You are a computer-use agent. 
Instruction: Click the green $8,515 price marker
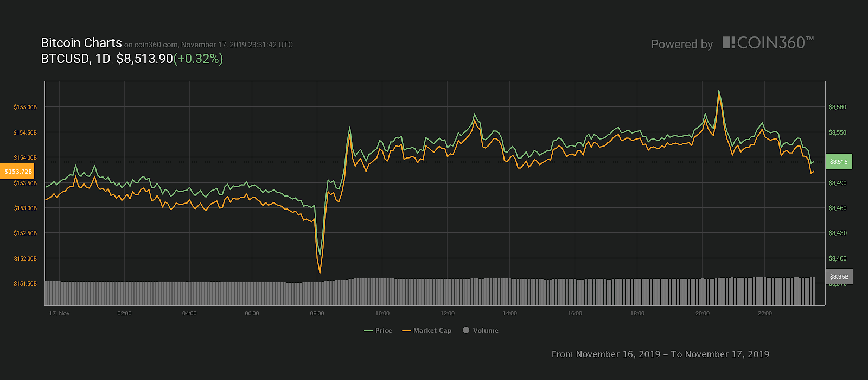tap(839, 162)
